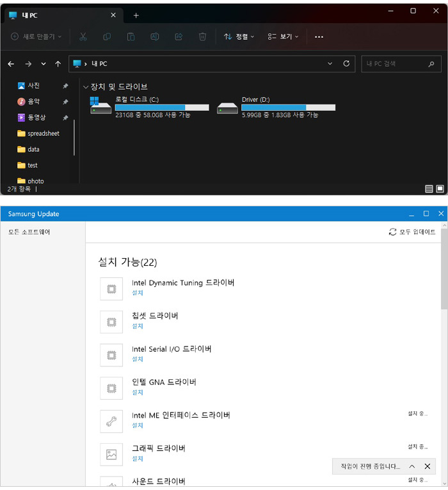Screen dimensions: 448x490
Task: Click 모두 업데이트 in Samsung Update
Action: tap(412, 232)
